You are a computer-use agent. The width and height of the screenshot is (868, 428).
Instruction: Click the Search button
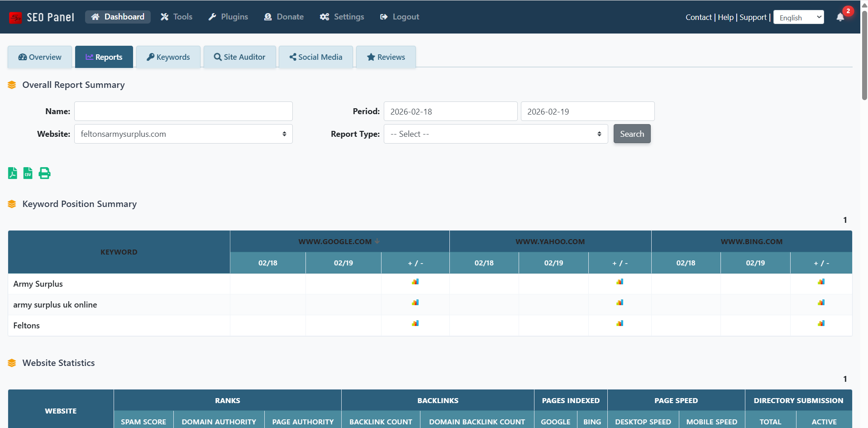coord(632,134)
